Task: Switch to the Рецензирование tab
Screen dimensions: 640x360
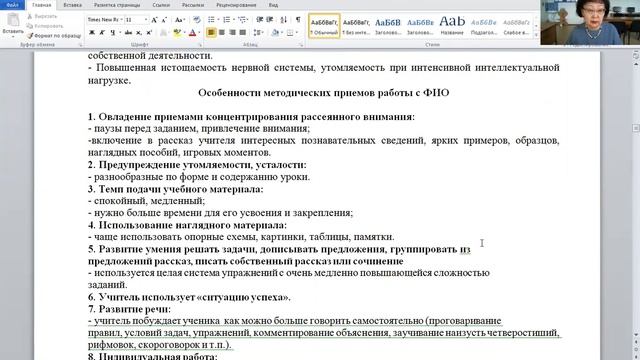Action: tap(236, 5)
